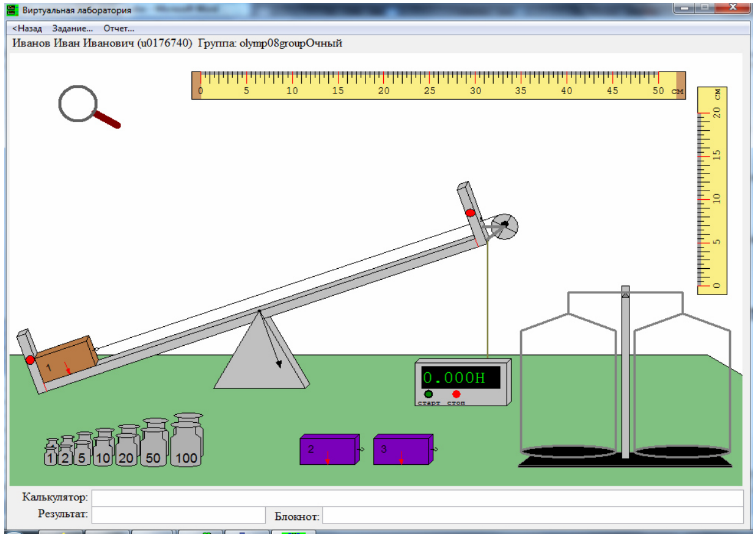756x537 pixels.
Task: Click the red dot at the incline's upper end
Action: [471, 213]
